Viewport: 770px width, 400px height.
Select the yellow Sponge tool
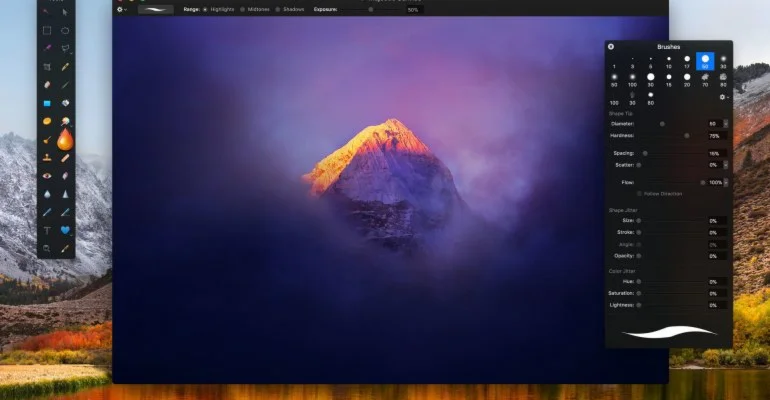click(47, 121)
